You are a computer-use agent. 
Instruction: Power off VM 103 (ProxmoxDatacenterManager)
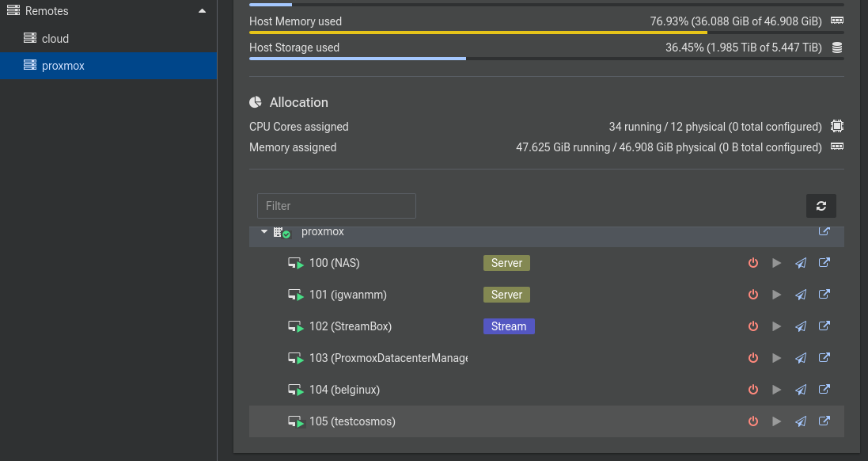[x=752, y=357]
